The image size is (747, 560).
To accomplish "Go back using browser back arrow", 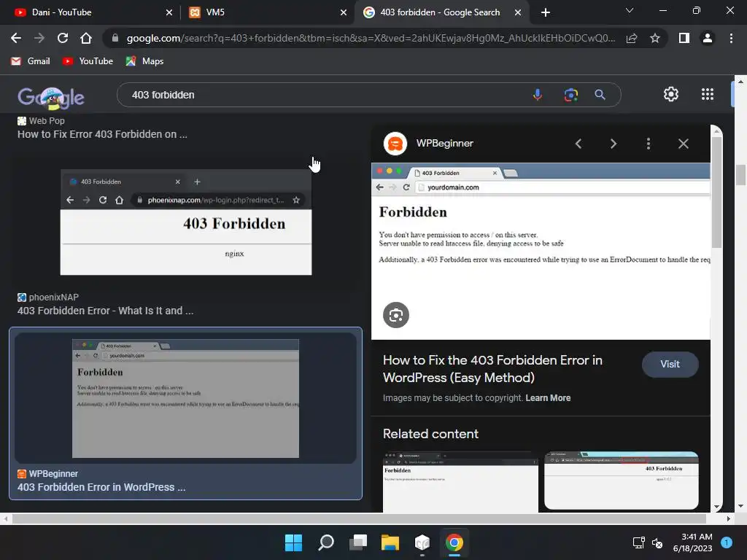I will click(16, 38).
